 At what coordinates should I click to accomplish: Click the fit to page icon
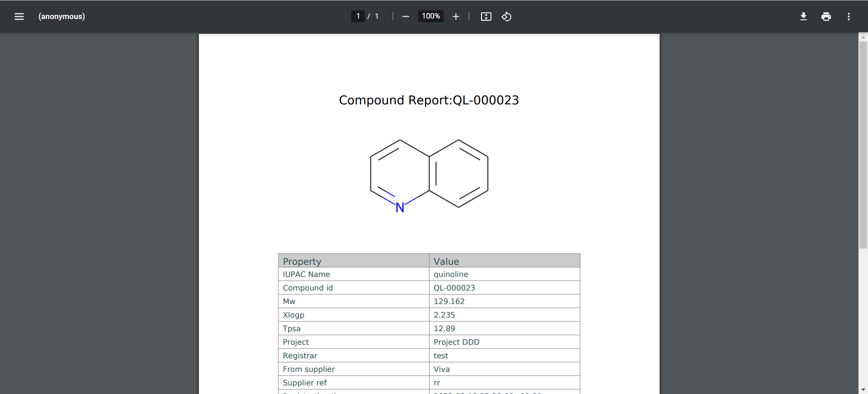[x=486, y=16]
